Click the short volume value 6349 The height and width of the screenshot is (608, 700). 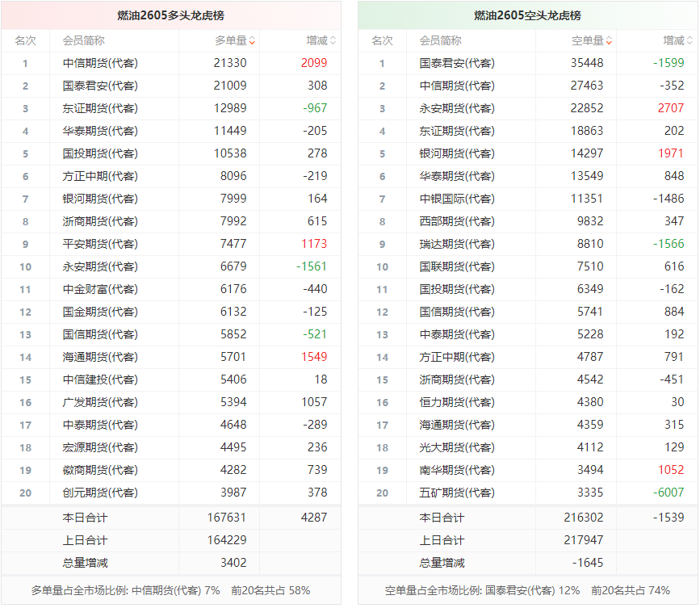coord(589,289)
